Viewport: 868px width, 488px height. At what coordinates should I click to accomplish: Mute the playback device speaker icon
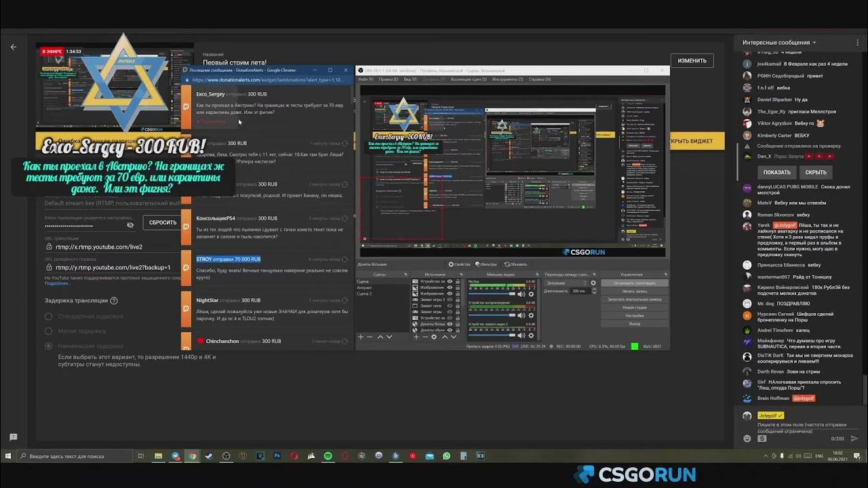(521, 315)
